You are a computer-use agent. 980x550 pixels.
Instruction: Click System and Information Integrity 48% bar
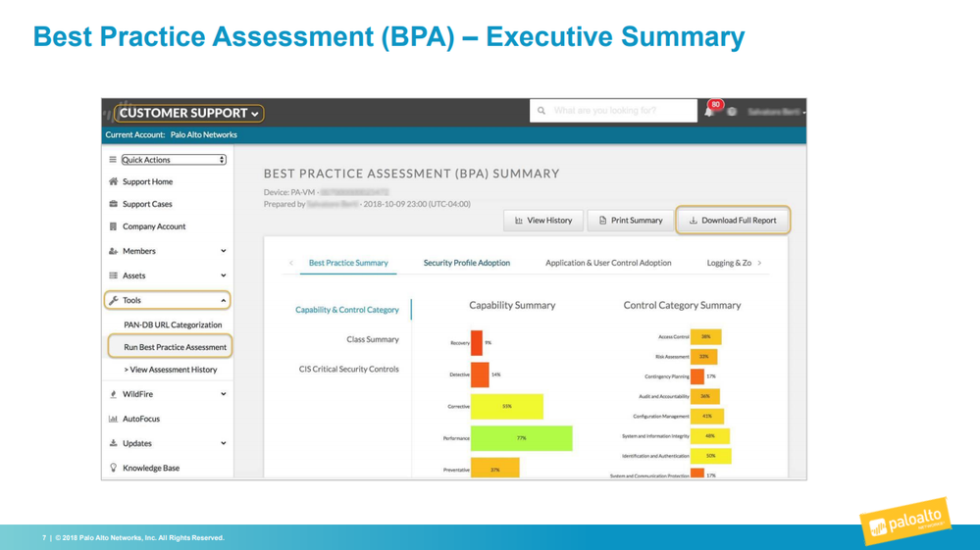click(x=710, y=435)
